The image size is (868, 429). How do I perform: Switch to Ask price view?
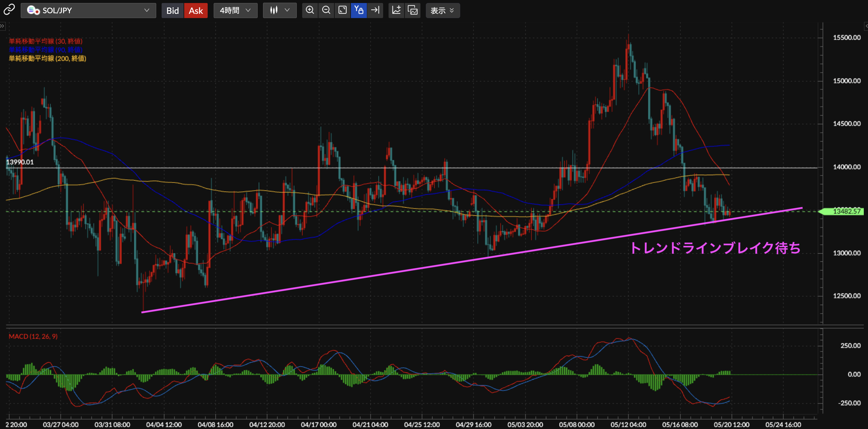196,11
